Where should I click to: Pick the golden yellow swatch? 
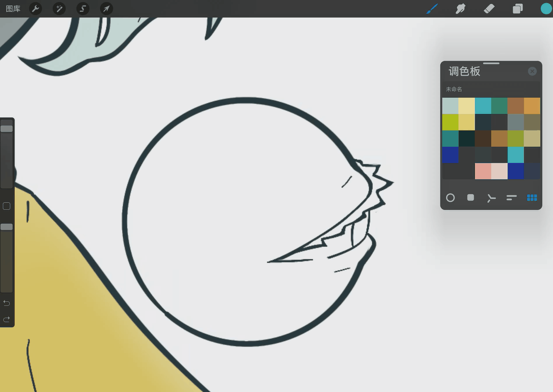[467, 122]
